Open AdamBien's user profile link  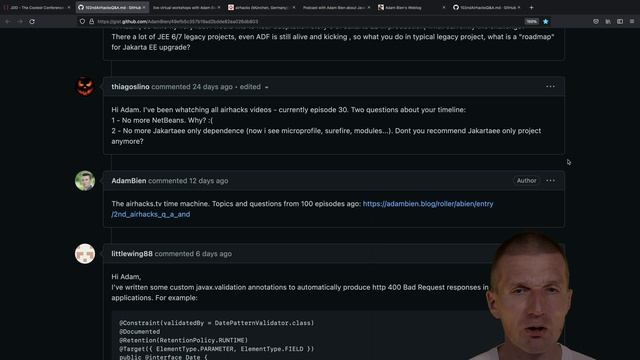(x=129, y=180)
